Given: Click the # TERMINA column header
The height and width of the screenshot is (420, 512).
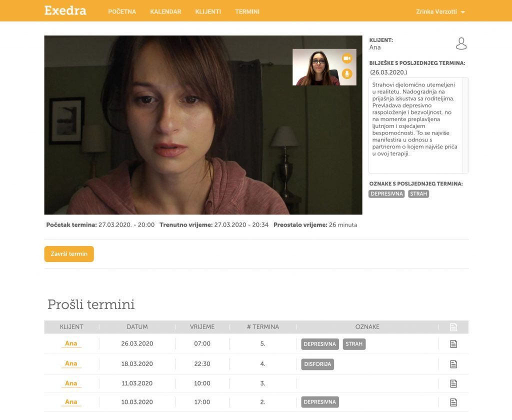Looking at the screenshot, I should click(x=263, y=327).
